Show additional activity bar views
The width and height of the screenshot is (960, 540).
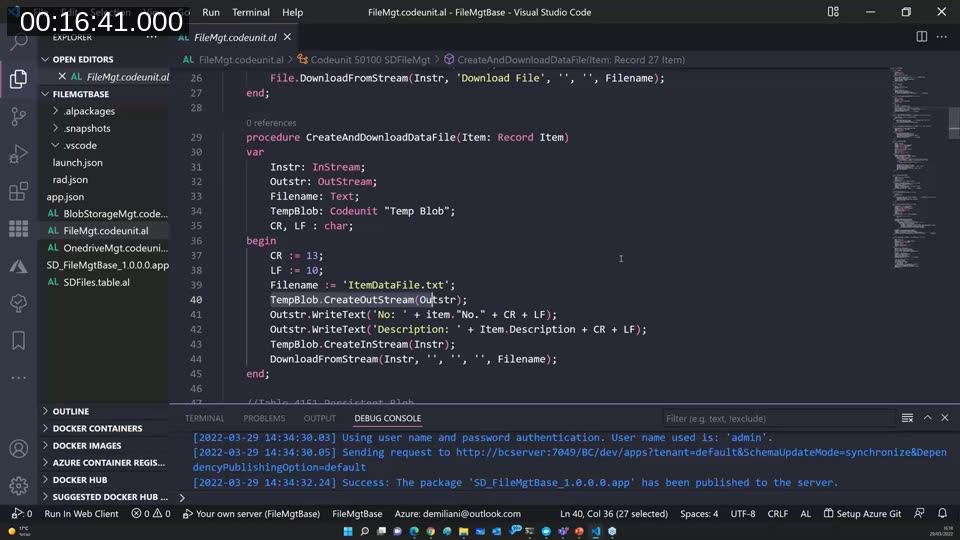18,378
